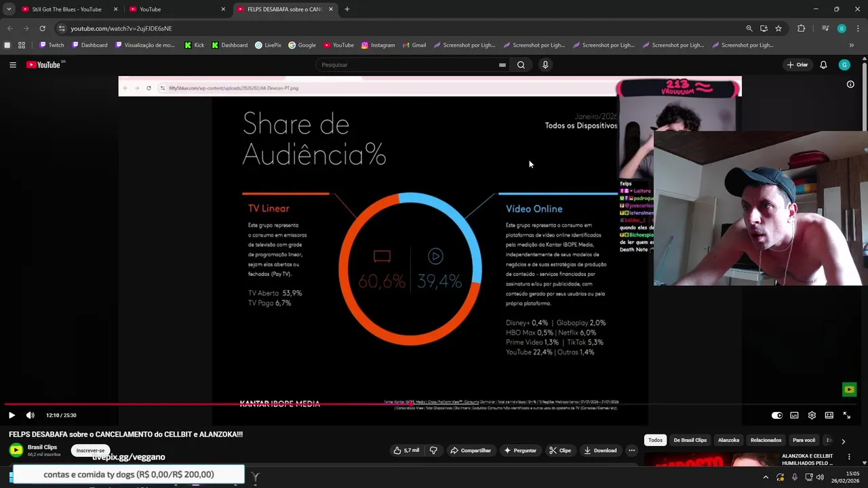Click the Download button

pyautogui.click(x=600, y=450)
